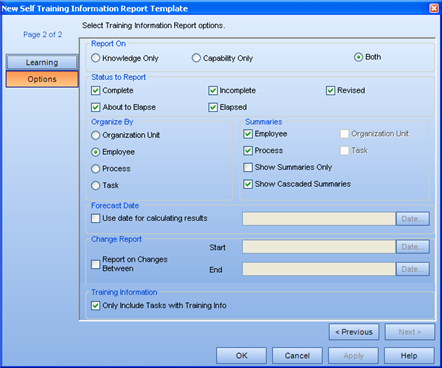
Task: Organize the report by Task
Action: [95, 185]
